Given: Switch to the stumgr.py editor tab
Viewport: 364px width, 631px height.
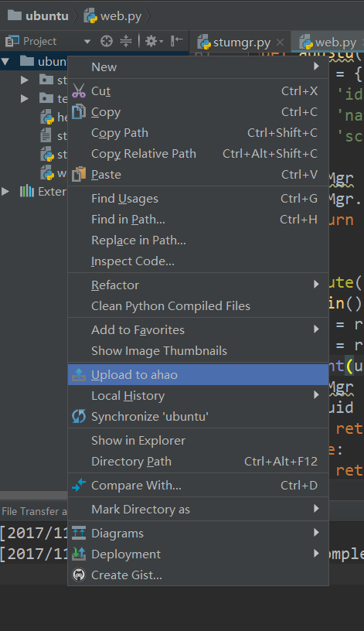Looking at the screenshot, I should (240, 43).
